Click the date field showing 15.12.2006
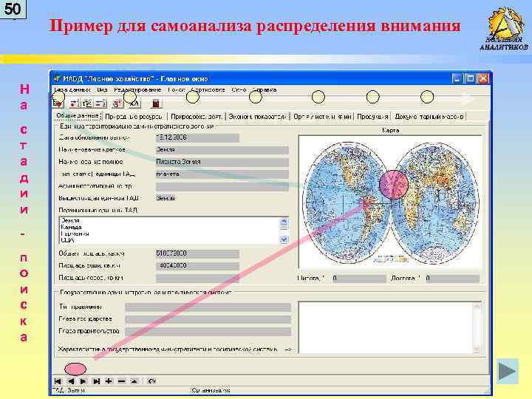The image size is (532, 399). 197,137
